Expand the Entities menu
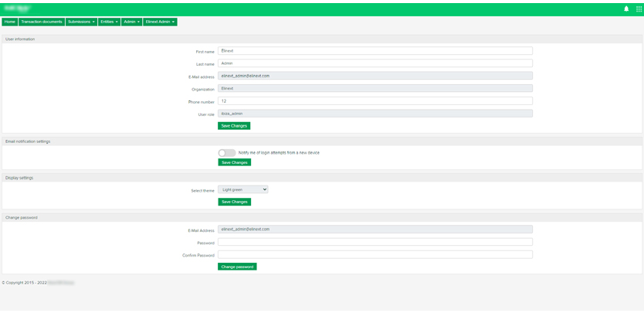Viewport: 644px width, 313px height. pyautogui.click(x=109, y=22)
